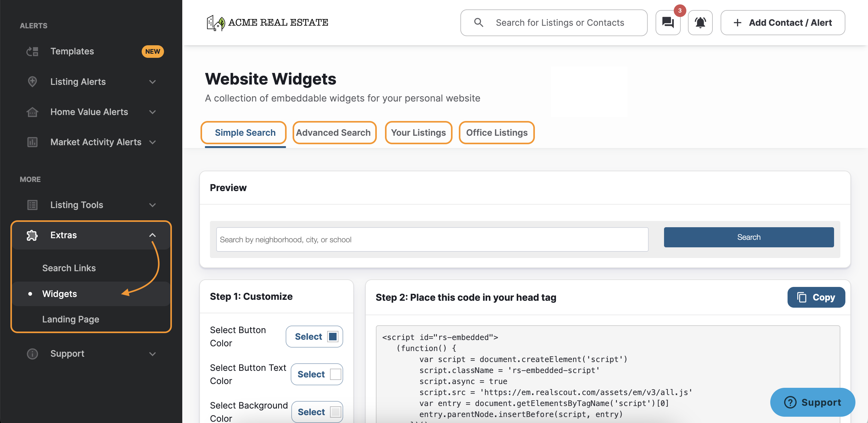Click the Listing Alerts pin icon
868x423 pixels.
coord(32,82)
